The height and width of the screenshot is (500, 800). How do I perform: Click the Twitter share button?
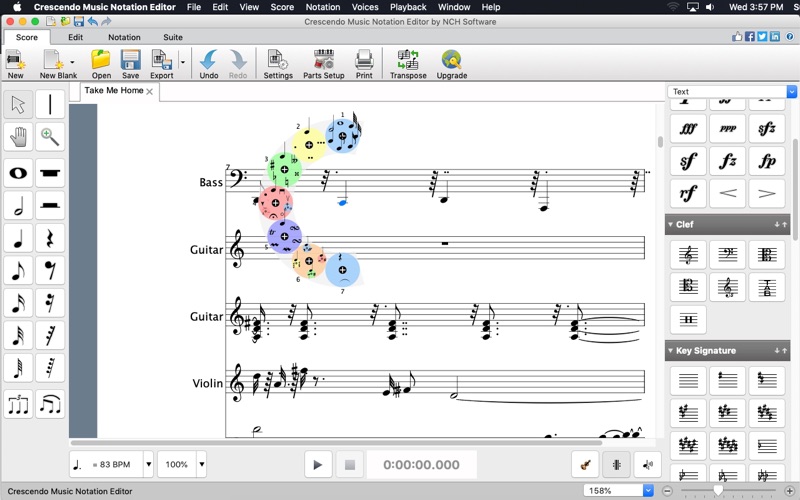pos(762,37)
